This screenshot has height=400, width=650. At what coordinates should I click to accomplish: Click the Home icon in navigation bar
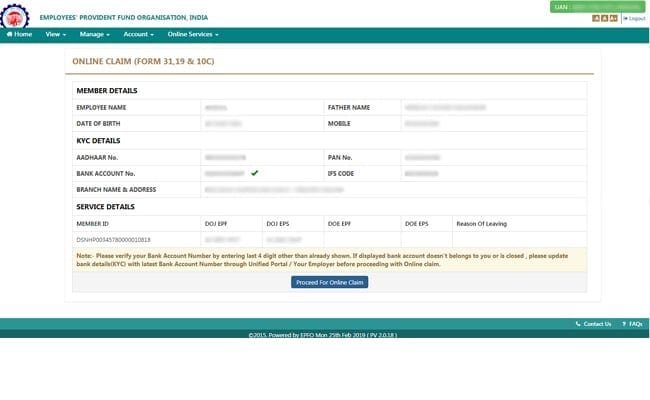click(x=9, y=34)
